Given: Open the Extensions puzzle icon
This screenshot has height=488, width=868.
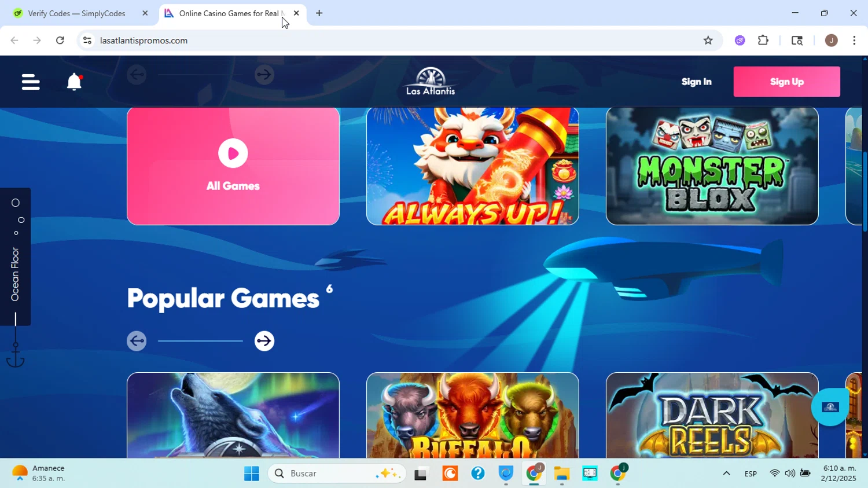Looking at the screenshot, I should point(763,41).
